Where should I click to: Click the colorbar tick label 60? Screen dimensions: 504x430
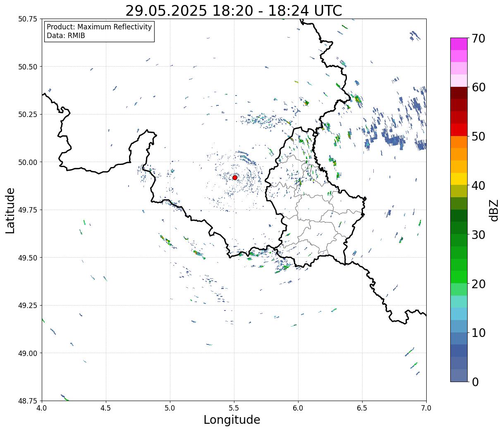pos(478,87)
